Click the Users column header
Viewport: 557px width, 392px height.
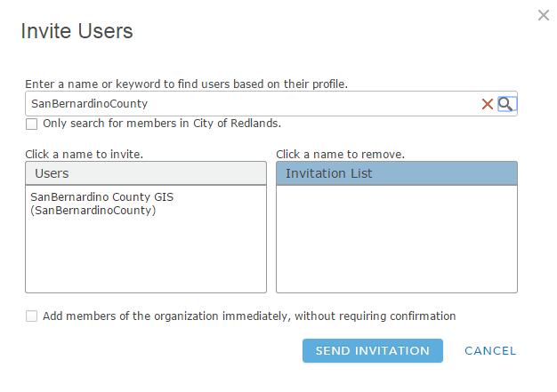pos(145,173)
